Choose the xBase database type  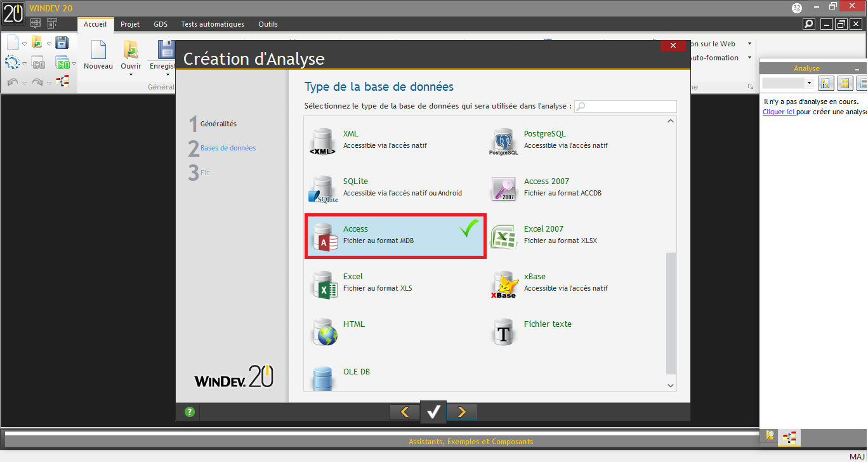click(x=576, y=284)
